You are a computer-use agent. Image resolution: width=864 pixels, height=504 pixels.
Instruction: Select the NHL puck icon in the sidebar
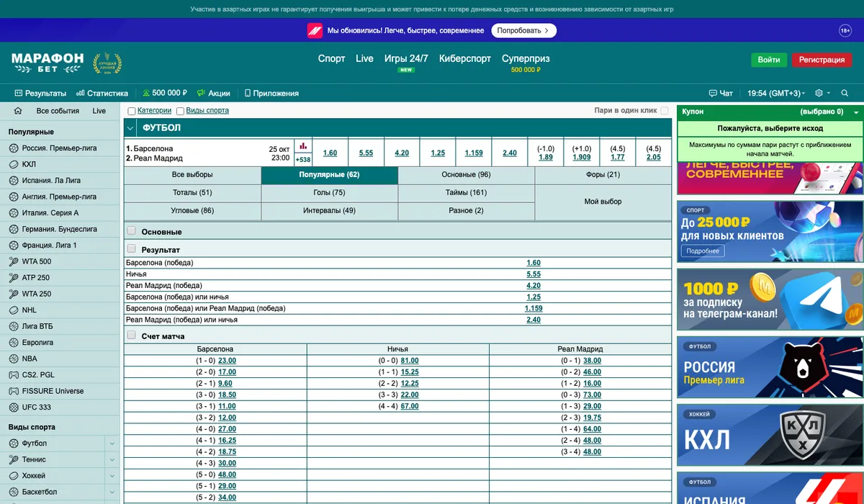(x=14, y=310)
